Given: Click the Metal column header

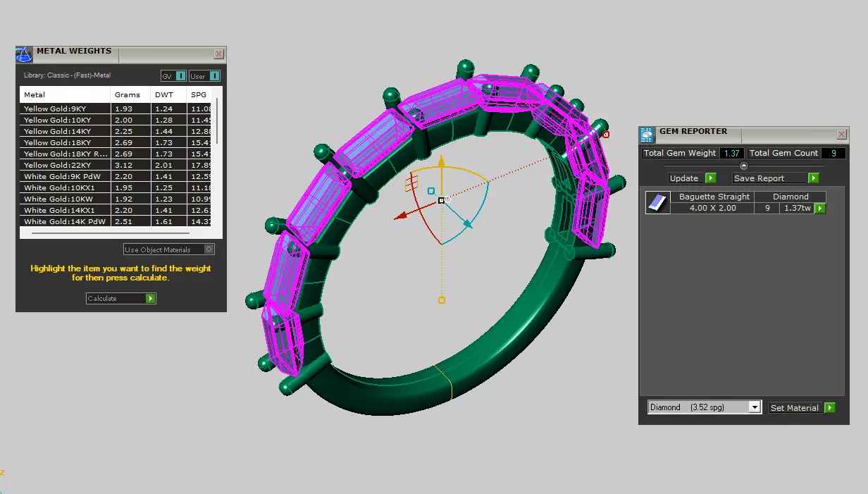Looking at the screenshot, I should click(65, 94).
